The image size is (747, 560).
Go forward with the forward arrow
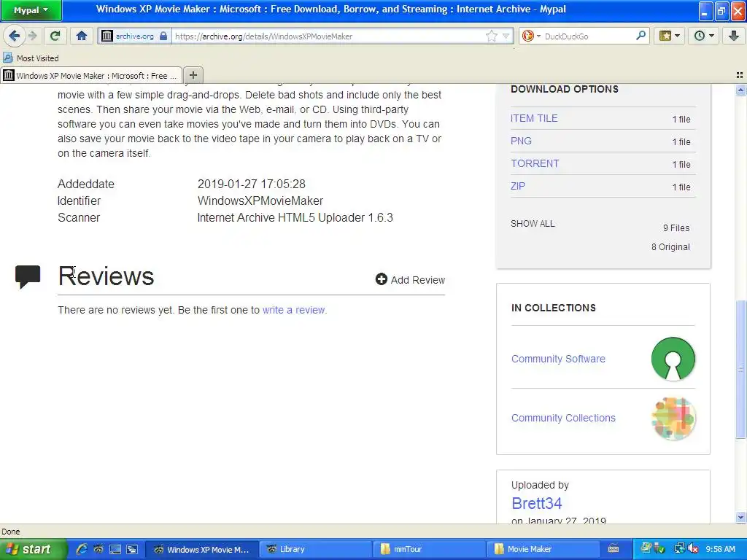click(x=33, y=36)
